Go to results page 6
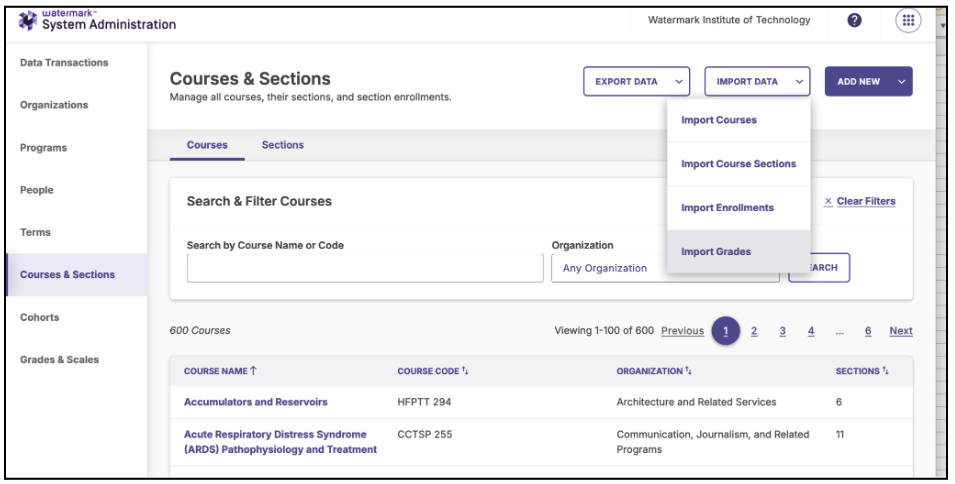Screen dimensions: 955x484 tap(868, 331)
